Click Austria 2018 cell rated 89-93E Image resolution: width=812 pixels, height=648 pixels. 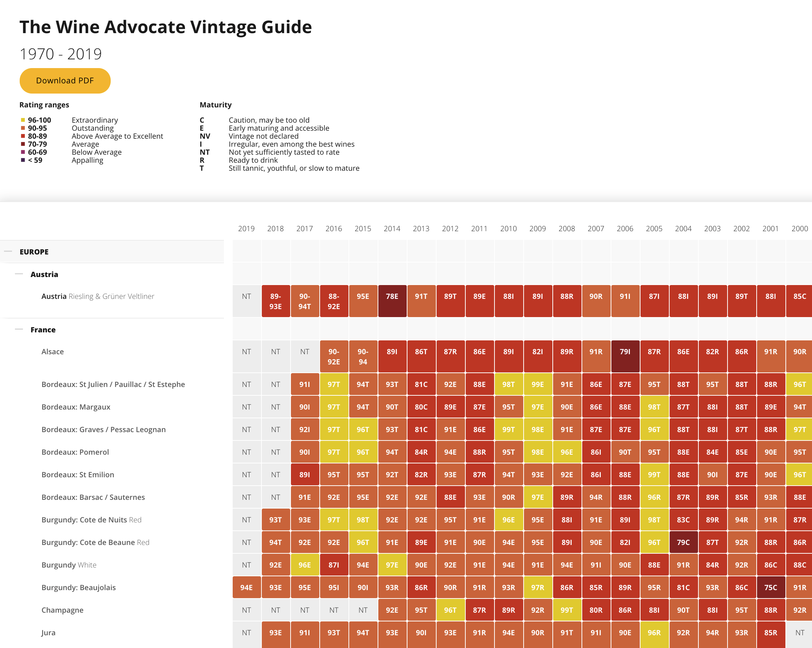coord(276,301)
